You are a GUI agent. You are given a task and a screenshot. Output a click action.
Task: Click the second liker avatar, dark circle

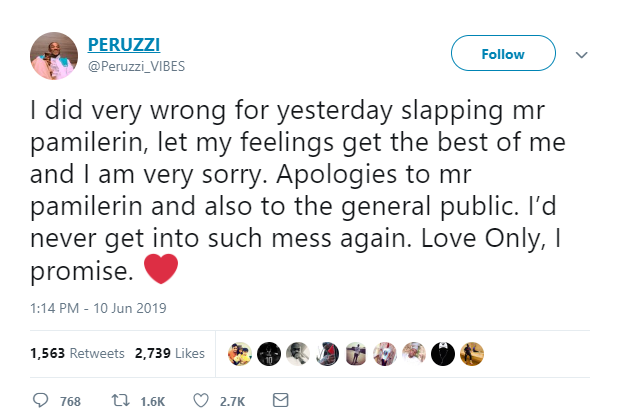pos(269,353)
